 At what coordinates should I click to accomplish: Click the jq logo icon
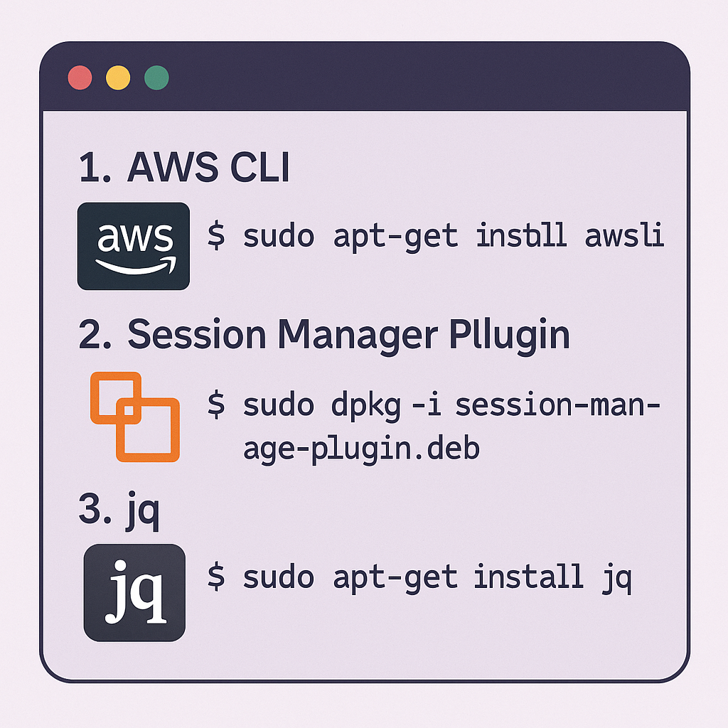point(134,592)
